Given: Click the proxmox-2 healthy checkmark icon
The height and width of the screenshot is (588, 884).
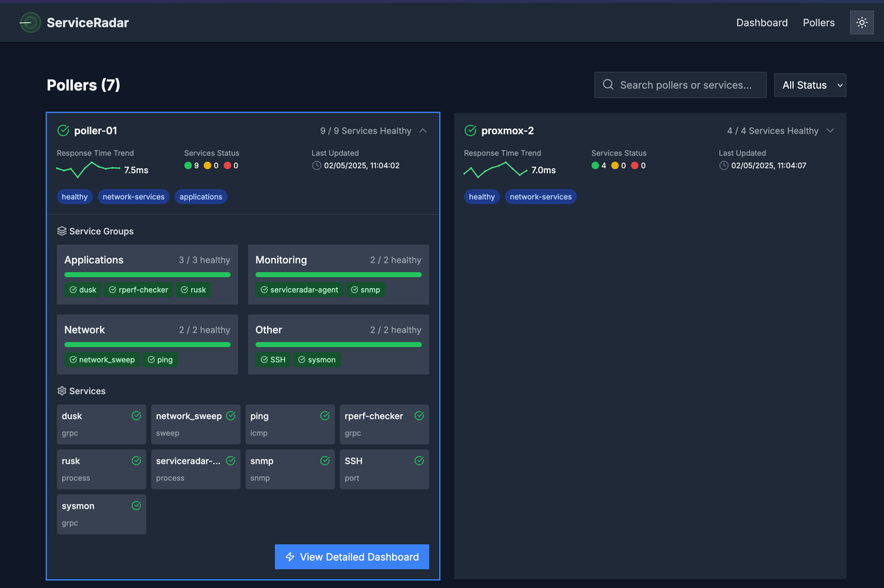Looking at the screenshot, I should tap(471, 131).
